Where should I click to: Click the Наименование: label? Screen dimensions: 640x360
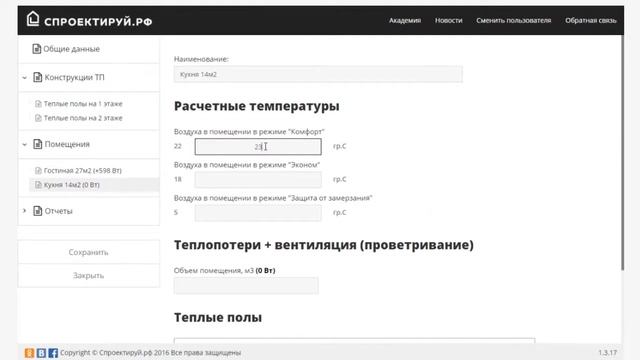201,59
